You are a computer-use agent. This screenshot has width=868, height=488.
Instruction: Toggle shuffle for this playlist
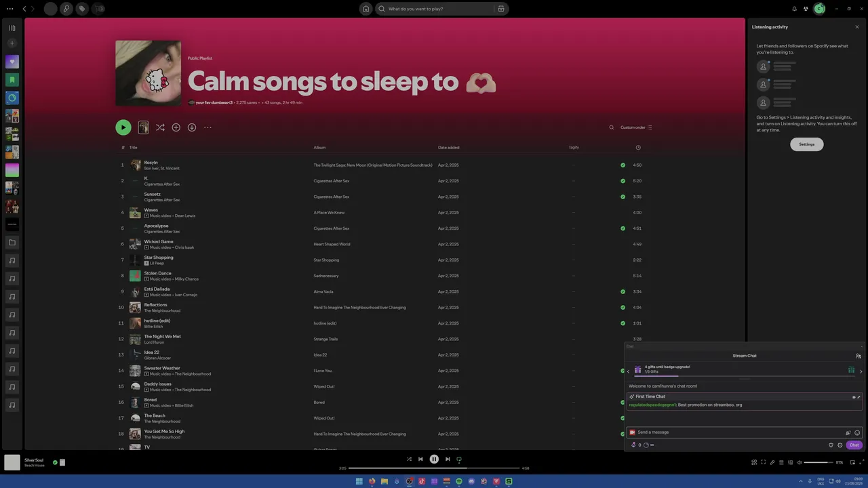pyautogui.click(x=160, y=127)
